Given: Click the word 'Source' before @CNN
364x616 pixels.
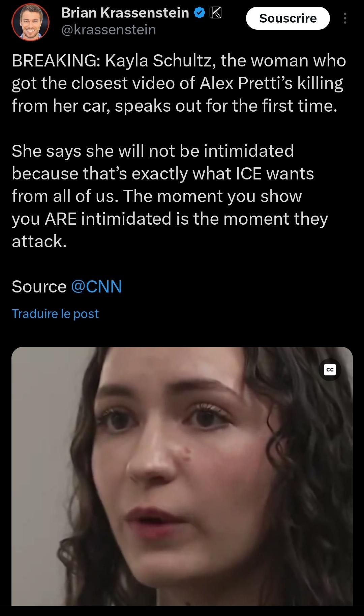Looking at the screenshot, I should [x=39, y=286].
